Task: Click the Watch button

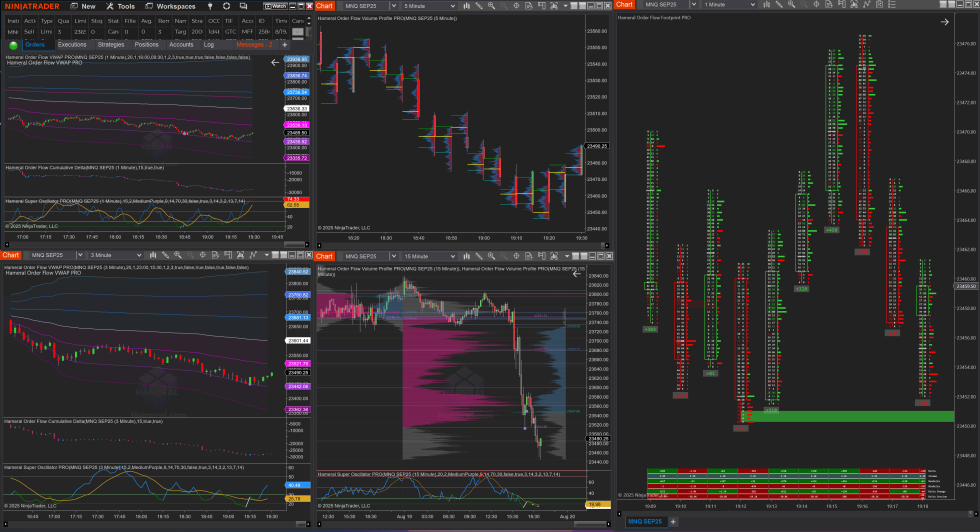Action: 275,6
